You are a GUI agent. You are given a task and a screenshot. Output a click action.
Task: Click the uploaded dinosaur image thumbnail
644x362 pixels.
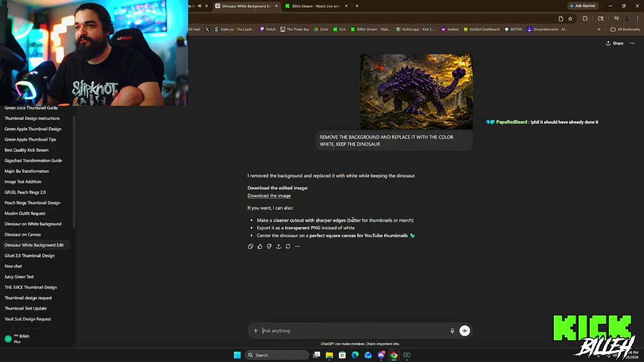tap(417, 92)
